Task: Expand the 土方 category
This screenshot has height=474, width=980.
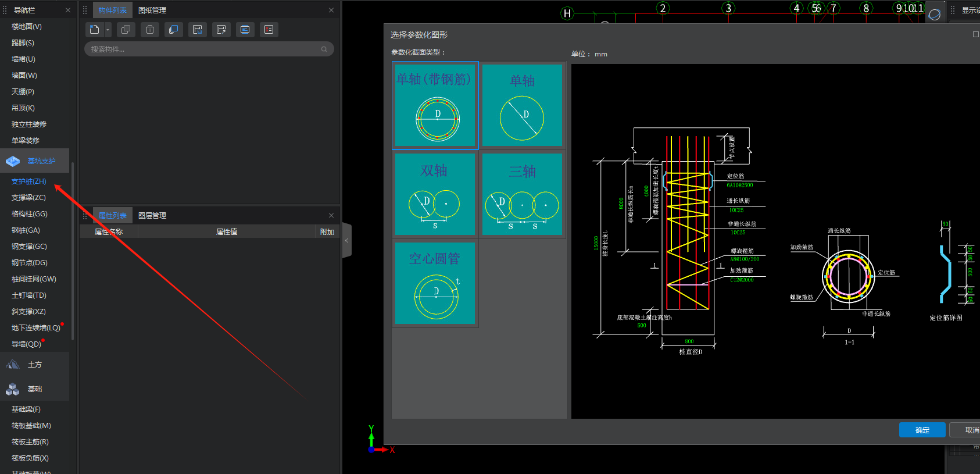Action: coord(34,365)
